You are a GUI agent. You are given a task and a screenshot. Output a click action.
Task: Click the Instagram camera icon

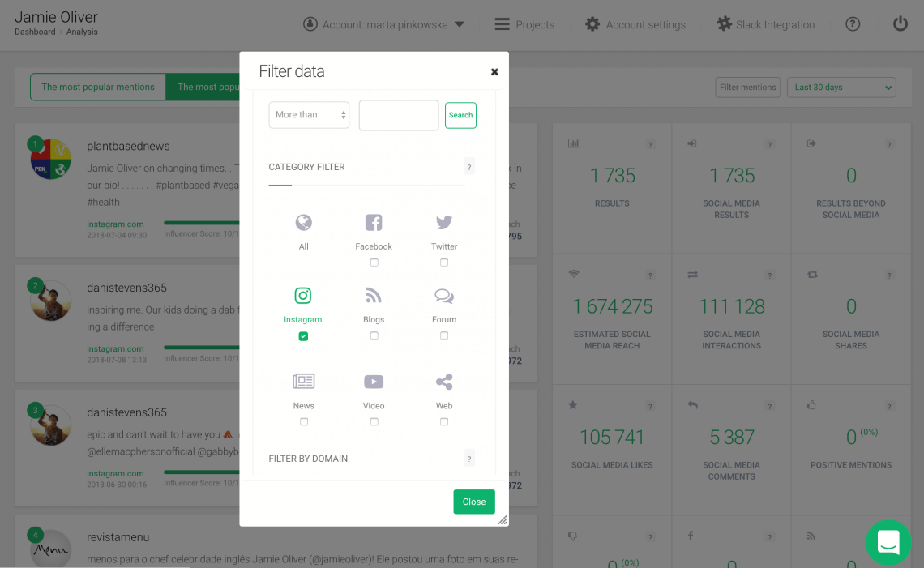(303, 296)
